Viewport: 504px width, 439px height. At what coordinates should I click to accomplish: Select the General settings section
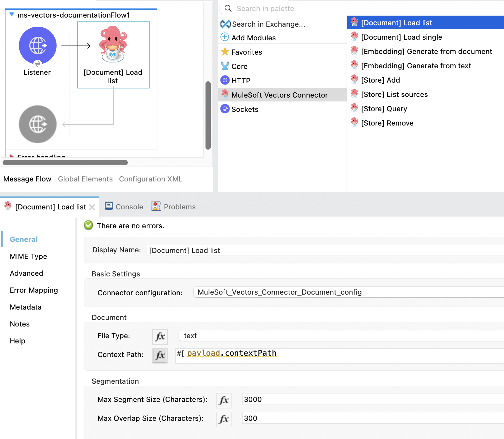coord(24,239)
